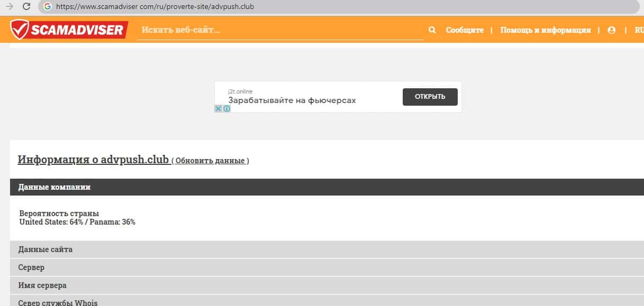Open the RU language selector
This screenshot has height=306, width=644.
[x=639, y=30]
